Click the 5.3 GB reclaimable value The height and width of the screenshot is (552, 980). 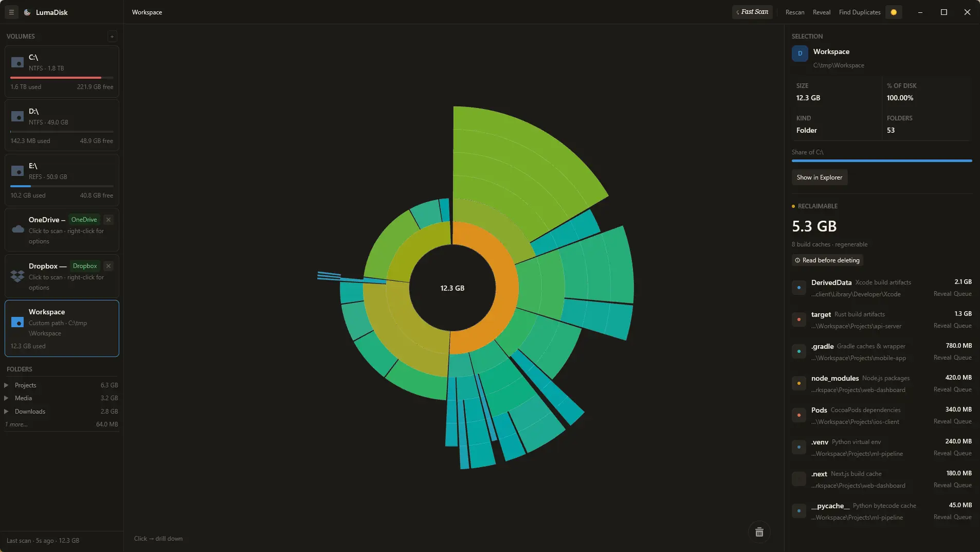pos(814,226)
